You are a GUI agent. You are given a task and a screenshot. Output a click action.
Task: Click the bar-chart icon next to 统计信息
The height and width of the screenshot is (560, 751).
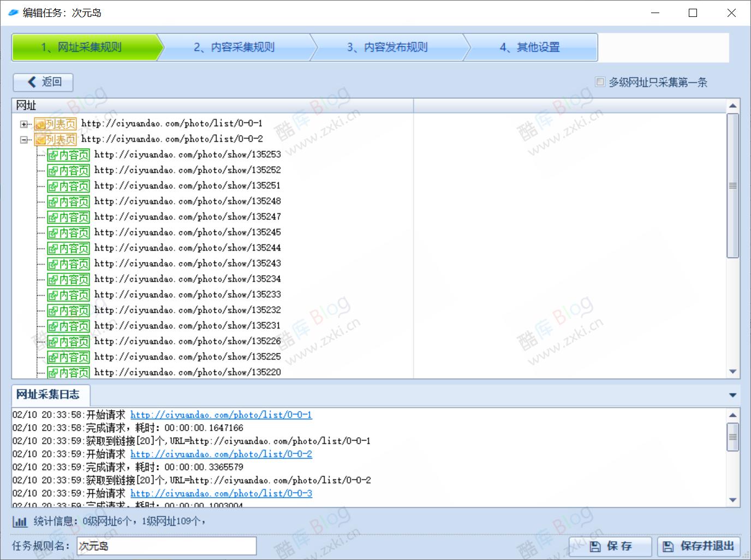(x=20, y=522)
